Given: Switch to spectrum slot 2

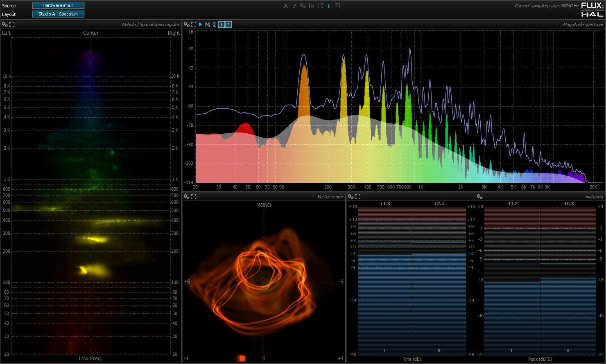Looking at the screenshot, I should [228, 24].
